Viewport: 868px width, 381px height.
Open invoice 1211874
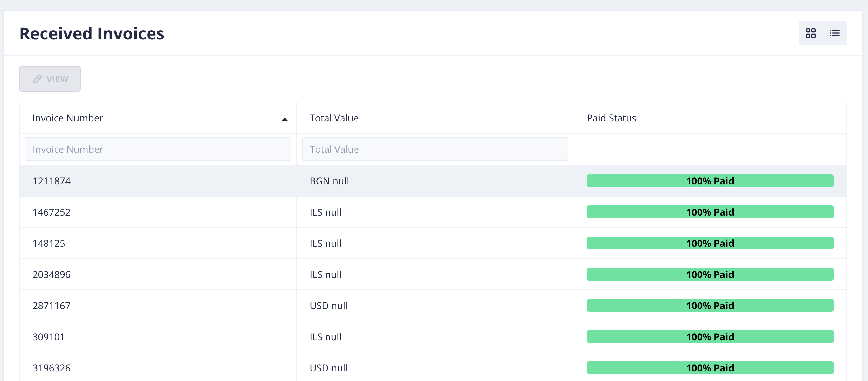(52, 181)
